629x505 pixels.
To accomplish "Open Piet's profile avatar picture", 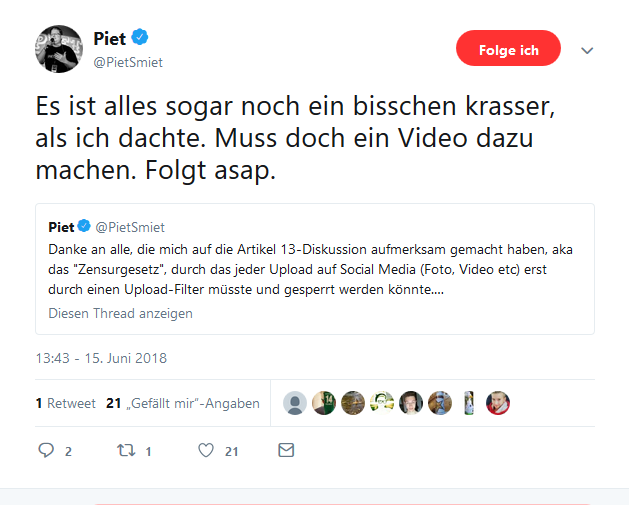I will [x=59, y=49].
